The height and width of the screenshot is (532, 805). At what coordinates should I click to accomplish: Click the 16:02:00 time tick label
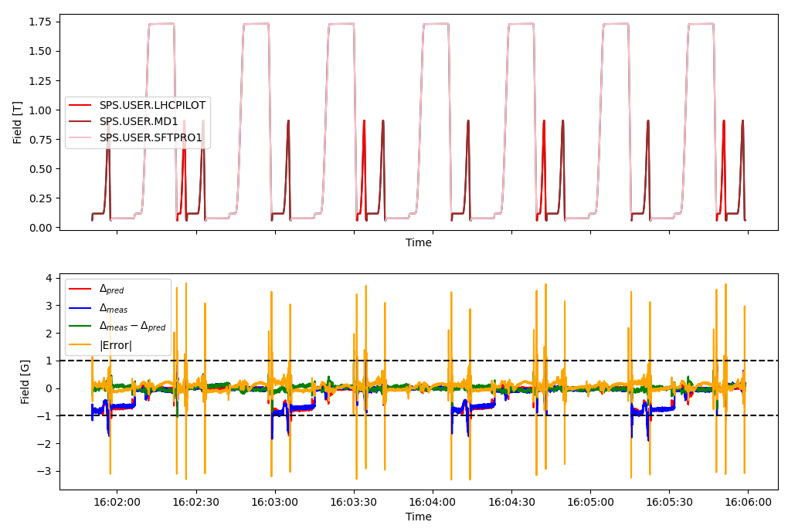click(117, 502)
